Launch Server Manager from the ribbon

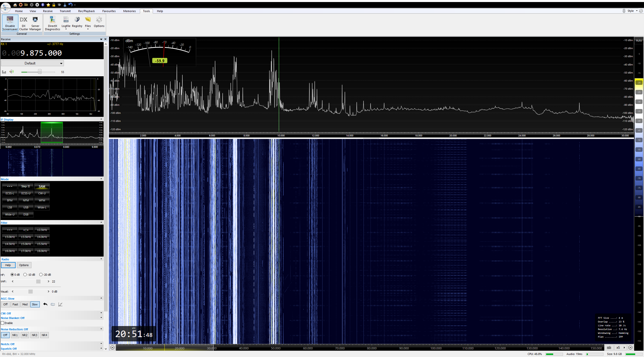[x=35, y=23]
